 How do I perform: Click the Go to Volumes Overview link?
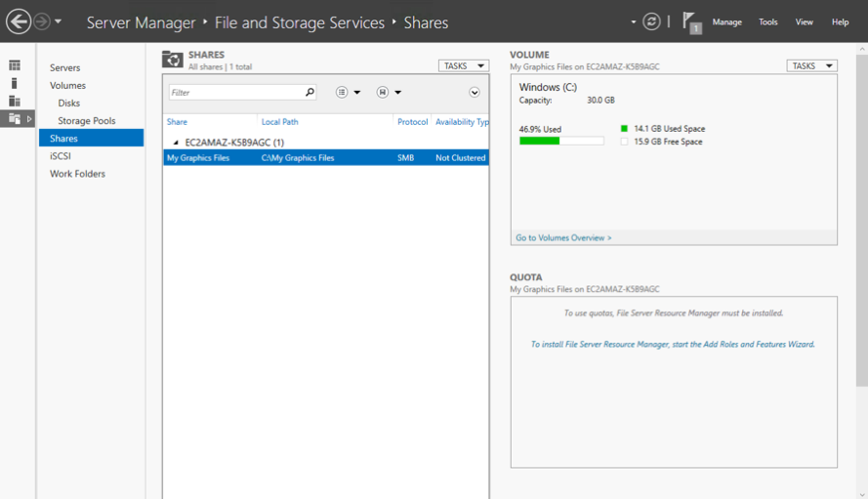563,237
